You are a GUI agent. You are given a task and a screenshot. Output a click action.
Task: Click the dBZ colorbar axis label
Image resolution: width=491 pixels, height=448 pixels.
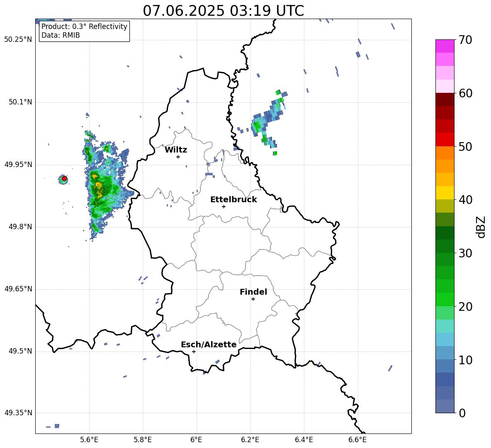(x=481, y=227)
